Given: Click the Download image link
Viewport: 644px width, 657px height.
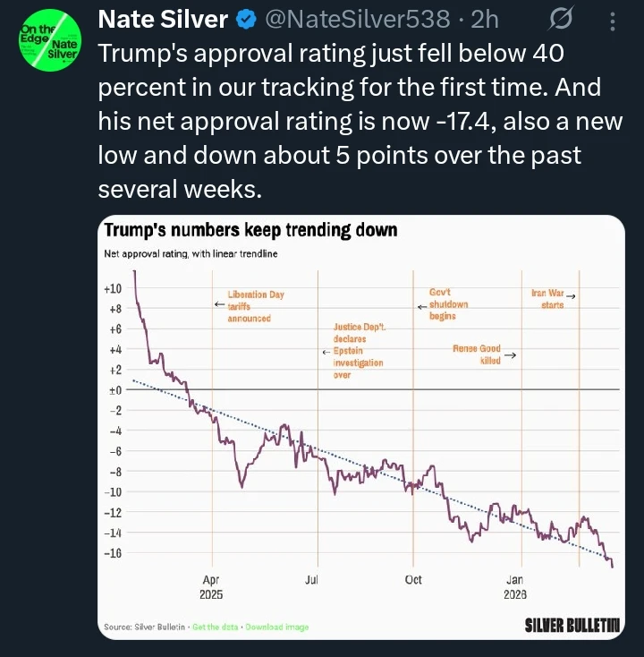Looking at the screenshot, I should pyautogui.click(x=276, y=627).
